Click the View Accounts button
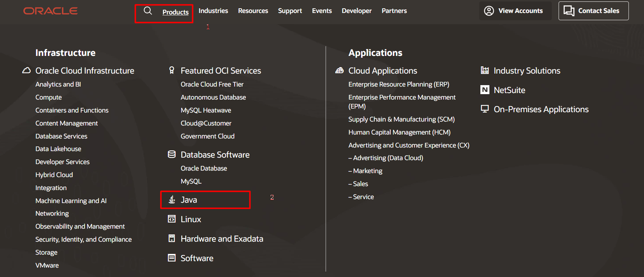This screenshot has width=644, height=277. tap(515, 11)
